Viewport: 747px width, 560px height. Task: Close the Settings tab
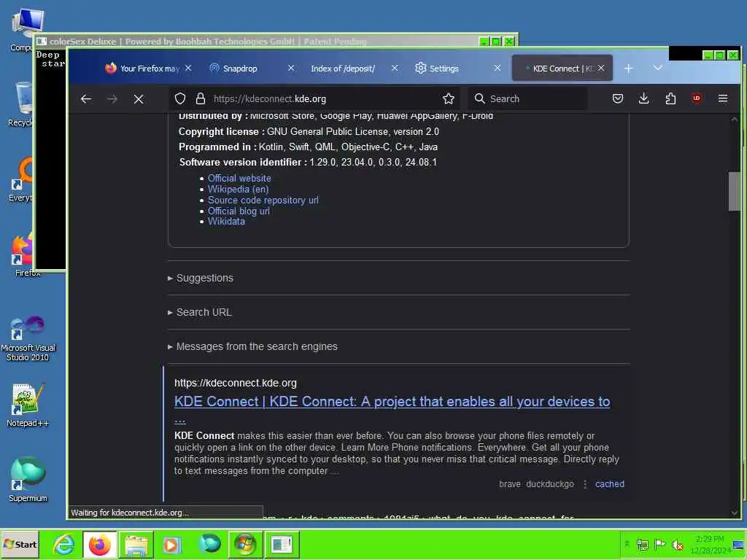coord(498,68)
